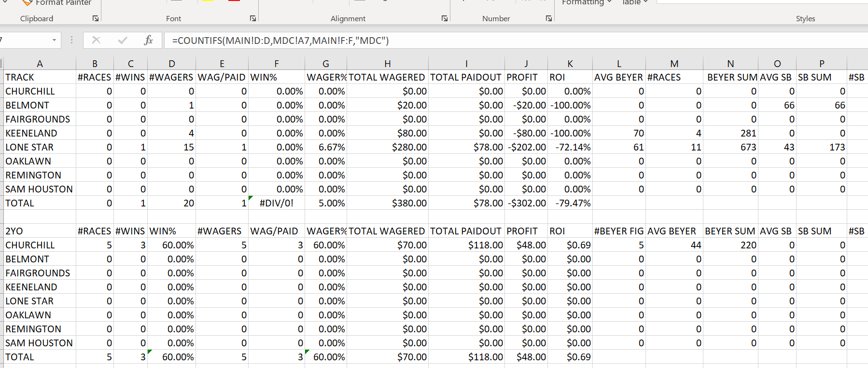
Task: Click the -$80.00 KEENELAND profit cell
Action: pos(526,133)
